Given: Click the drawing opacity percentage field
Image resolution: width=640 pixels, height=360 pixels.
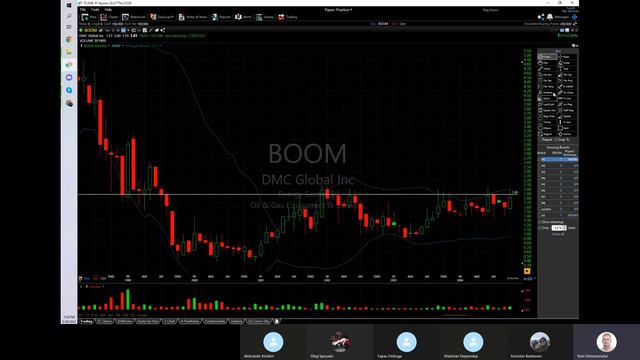Looking at the screenshot, I should click(x=558, y=228).
